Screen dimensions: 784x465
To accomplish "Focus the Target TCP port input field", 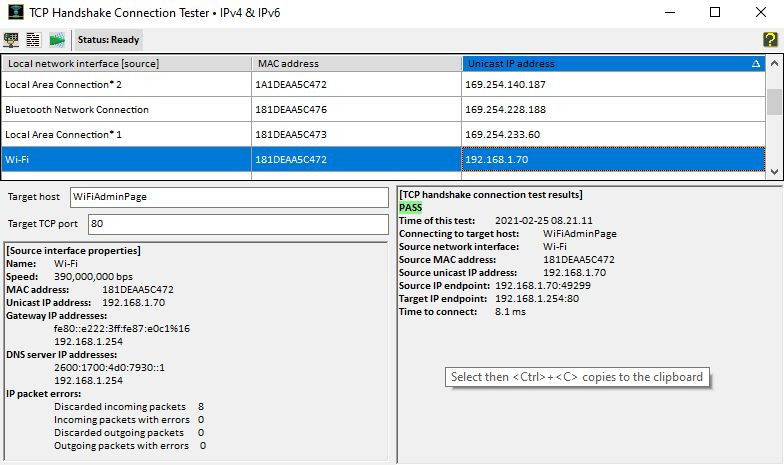I will pos(238,224).
